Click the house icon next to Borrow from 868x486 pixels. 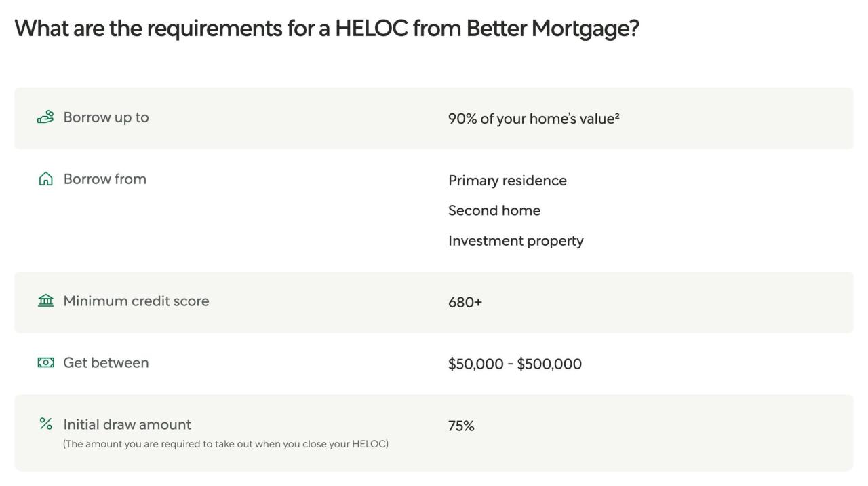coord(45,179)
